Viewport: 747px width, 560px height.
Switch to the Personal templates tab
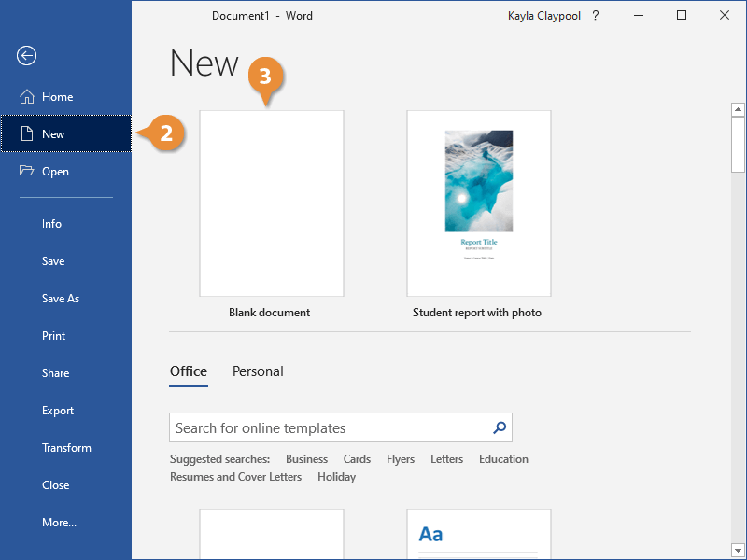258,371
